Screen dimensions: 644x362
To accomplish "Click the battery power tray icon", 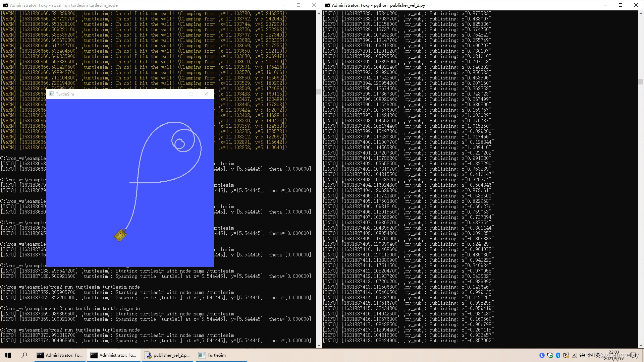I will 582,355.
